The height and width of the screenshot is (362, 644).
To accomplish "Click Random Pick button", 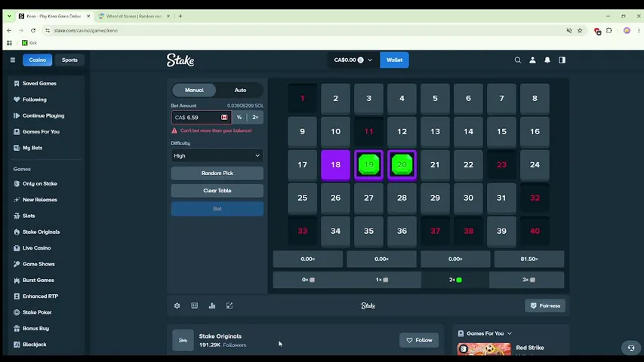I will coord(217,173).
